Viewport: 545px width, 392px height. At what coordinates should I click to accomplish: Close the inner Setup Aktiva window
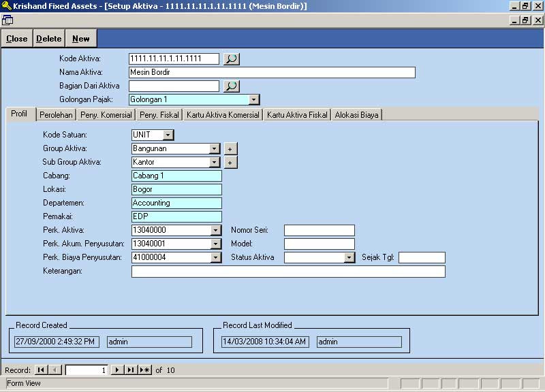coord(538,20)
